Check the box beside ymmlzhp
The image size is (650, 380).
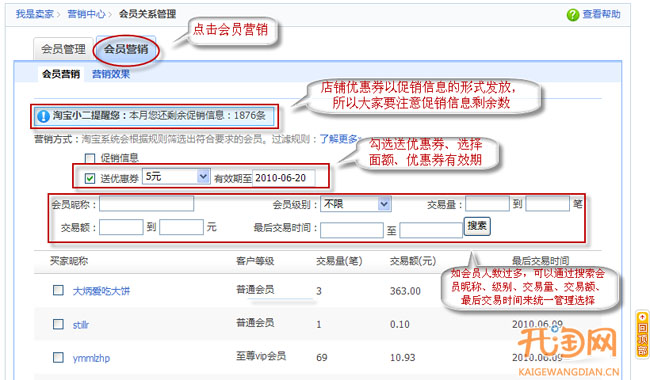coord(58,357)
